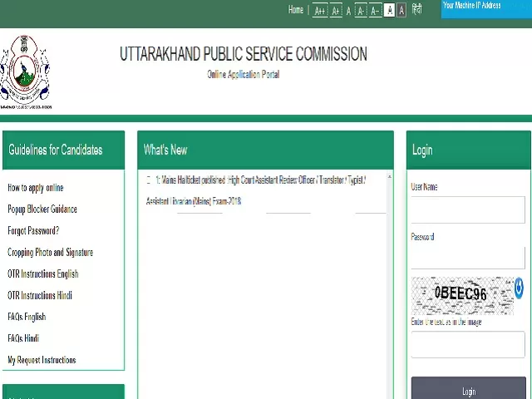This screenshot has height=399, width=532.
Task: Select the dark background contrast A swatch
Action: click(401, 10)
